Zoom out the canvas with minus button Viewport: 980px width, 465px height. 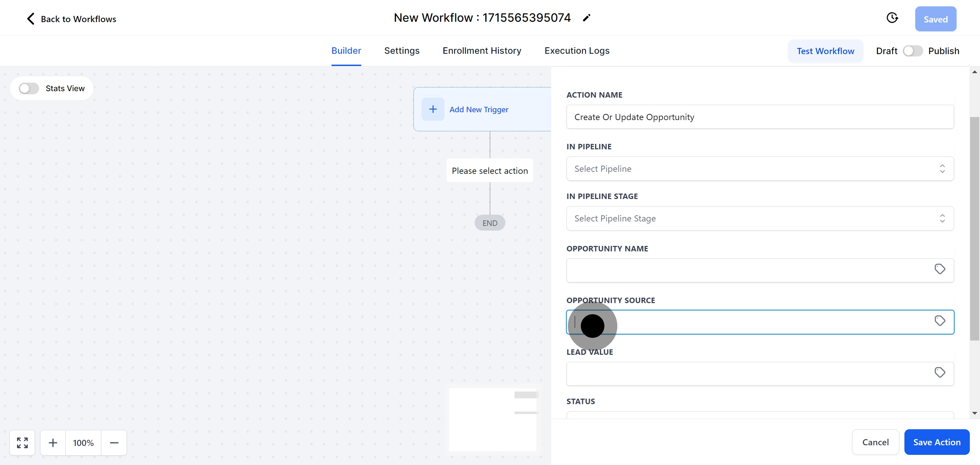click(114, 443)
